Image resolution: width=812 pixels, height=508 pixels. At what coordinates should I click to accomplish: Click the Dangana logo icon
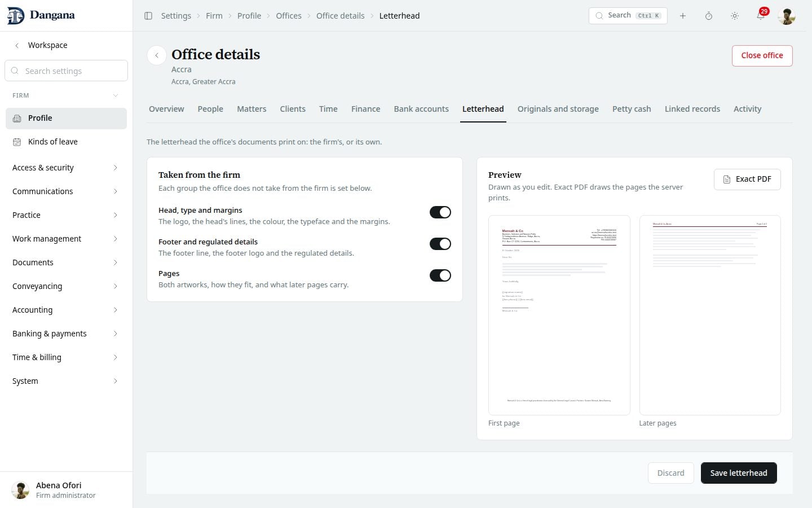click(15, 16)
